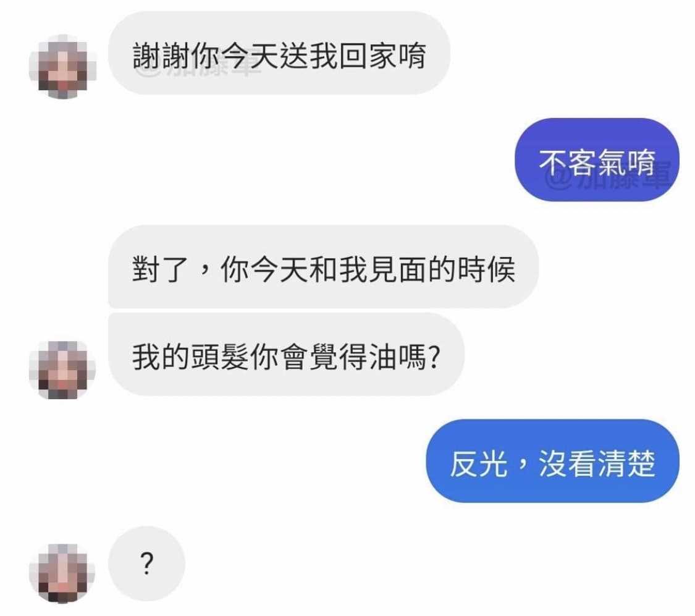695x616 pixels.
Task: Click the word 謝謝 in the first bubble
Action: (161, 56)
